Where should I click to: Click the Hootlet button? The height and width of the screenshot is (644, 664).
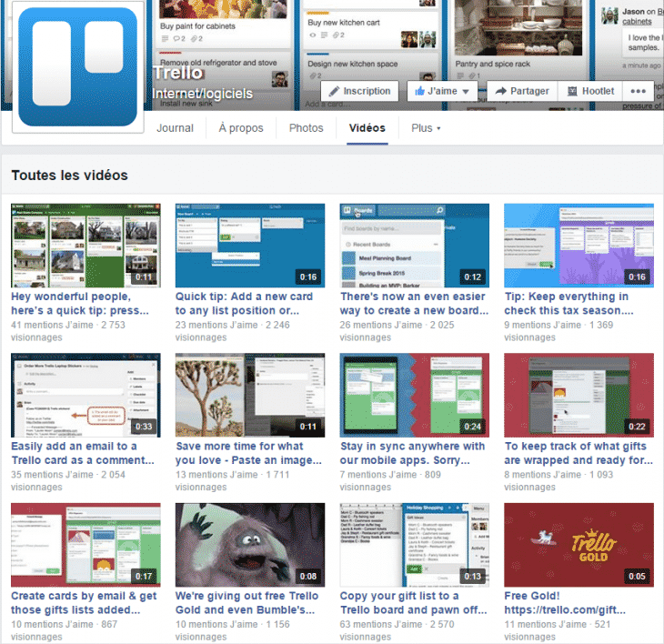point(590,91)
